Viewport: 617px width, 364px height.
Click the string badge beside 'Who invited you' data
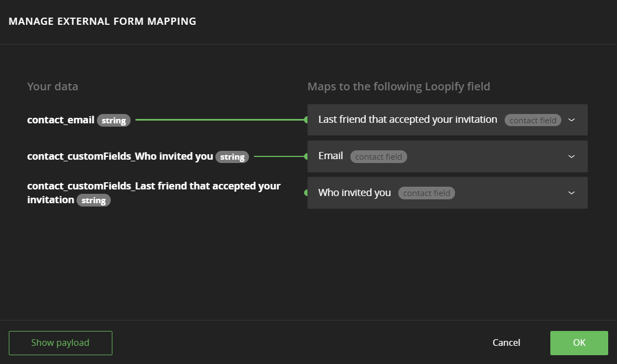(232, 157)
